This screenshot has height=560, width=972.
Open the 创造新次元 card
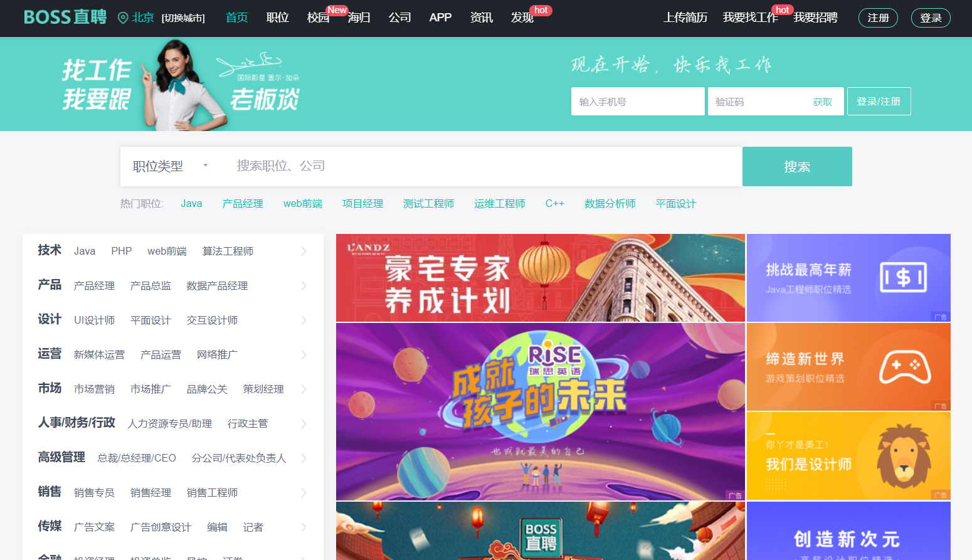848,531
